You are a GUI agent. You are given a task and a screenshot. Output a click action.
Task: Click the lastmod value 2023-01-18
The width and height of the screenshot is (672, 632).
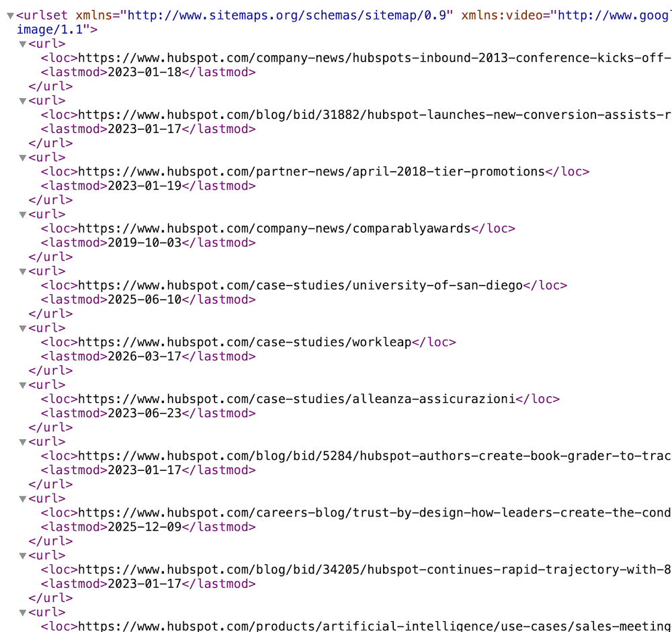(144, 72)
